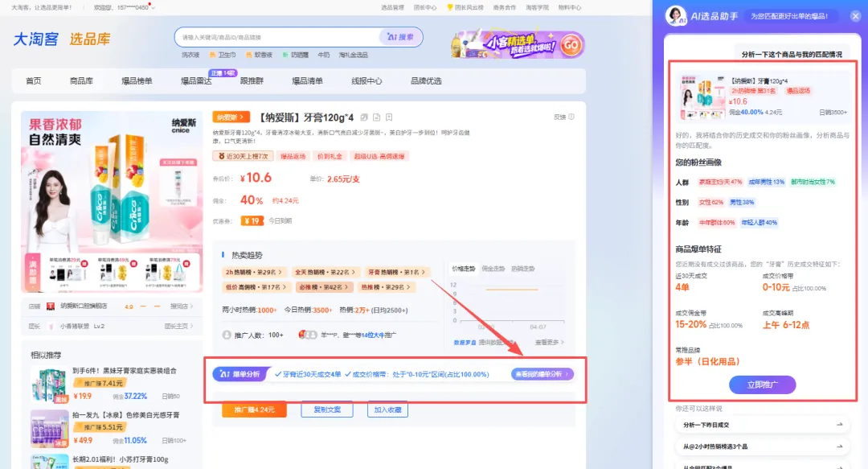Go to the 线报中心 tab
The image size is (868, 469).
click(x=366, y=81)
